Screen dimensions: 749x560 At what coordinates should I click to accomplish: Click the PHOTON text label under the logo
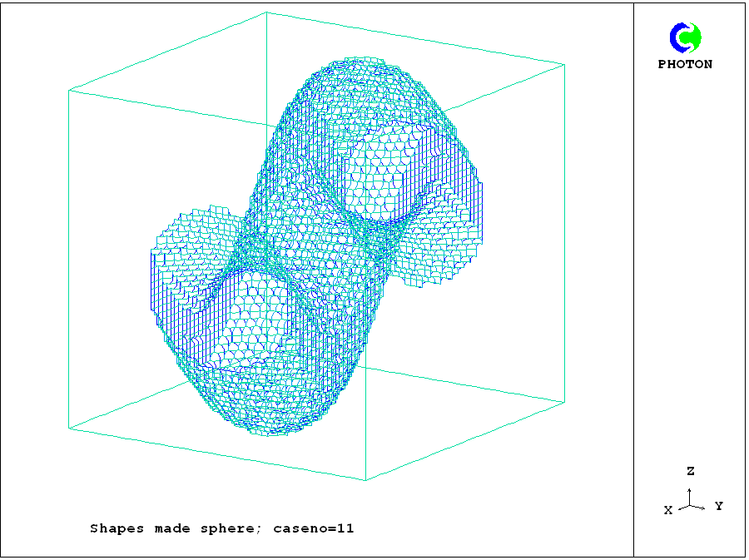click(x=685, y=64)
